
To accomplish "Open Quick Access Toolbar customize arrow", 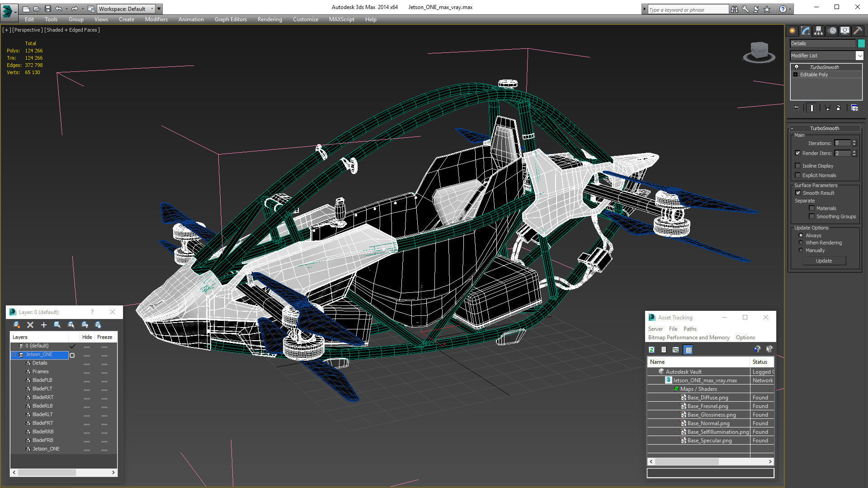I will click(x=159, y=9).
